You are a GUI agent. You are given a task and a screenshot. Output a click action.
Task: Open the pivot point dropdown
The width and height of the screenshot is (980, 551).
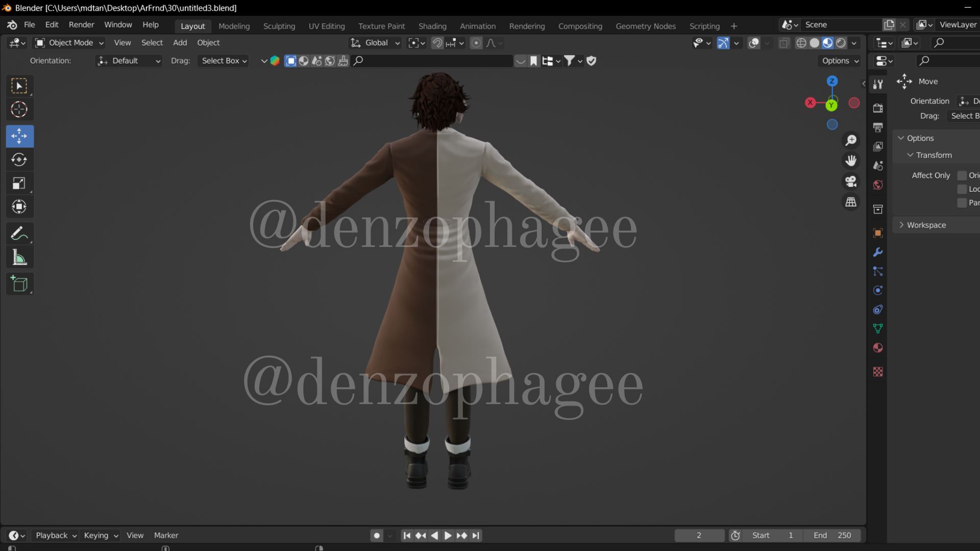[x=416, y=43]
